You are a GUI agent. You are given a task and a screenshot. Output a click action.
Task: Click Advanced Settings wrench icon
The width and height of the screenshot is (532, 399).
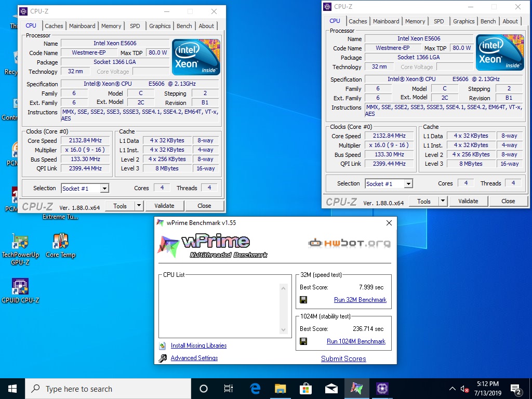click(163, 358)
